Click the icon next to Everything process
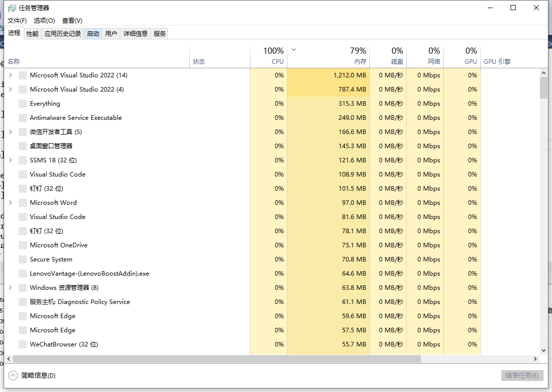 click(23, 104)
